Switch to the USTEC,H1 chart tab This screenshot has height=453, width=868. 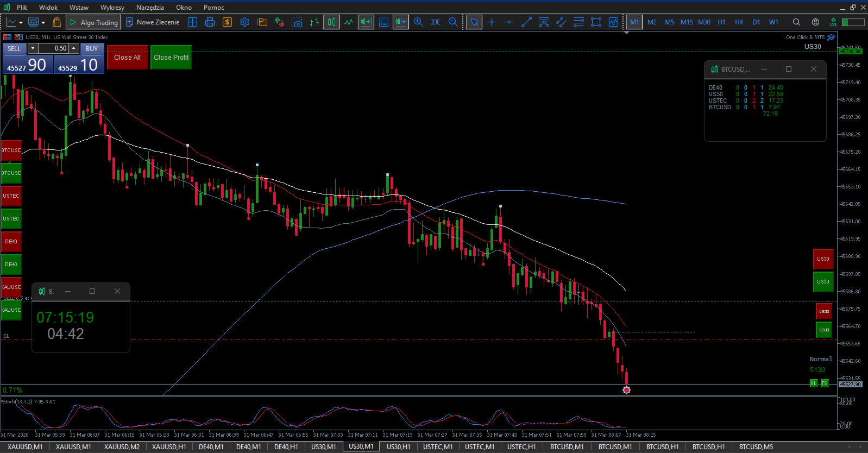(521, 447)
